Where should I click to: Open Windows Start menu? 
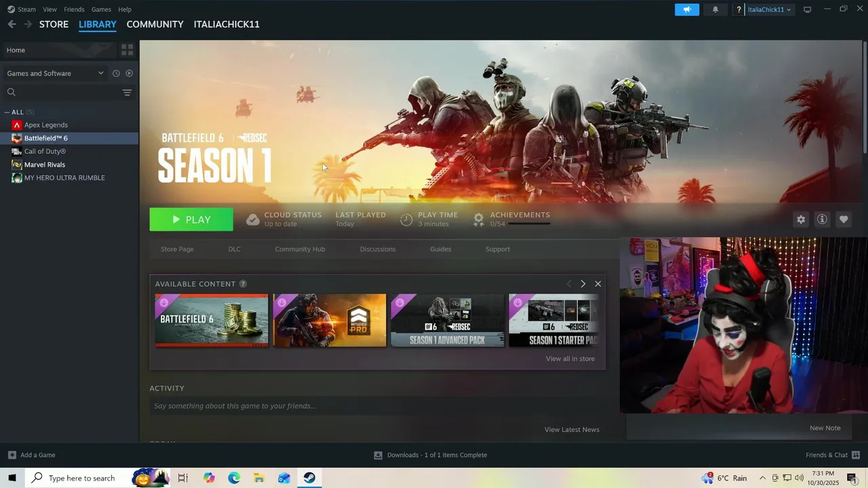pos(12,478)
